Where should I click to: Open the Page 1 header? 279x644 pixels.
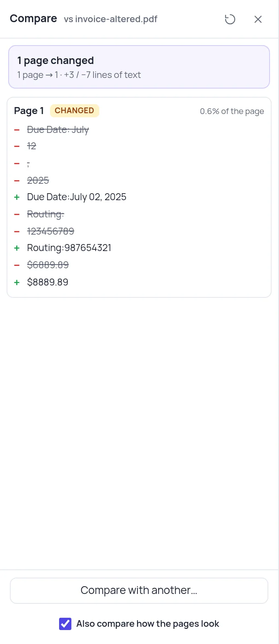[x=29, y=111]
